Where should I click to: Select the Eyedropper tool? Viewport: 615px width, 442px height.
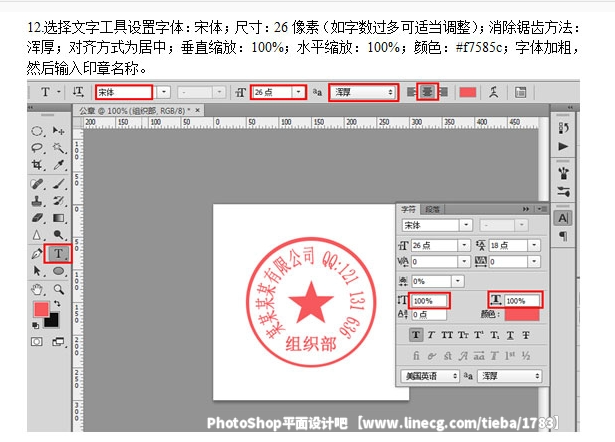[x=58, y=165]
